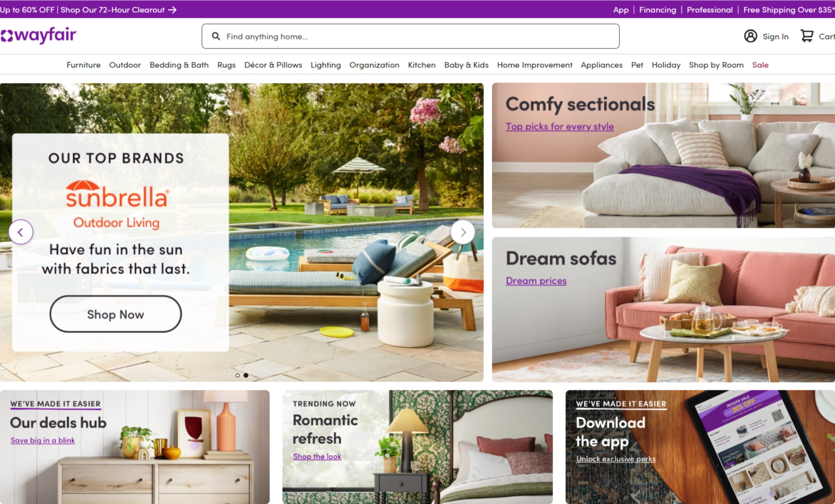Click the Dream prices link

536,281
